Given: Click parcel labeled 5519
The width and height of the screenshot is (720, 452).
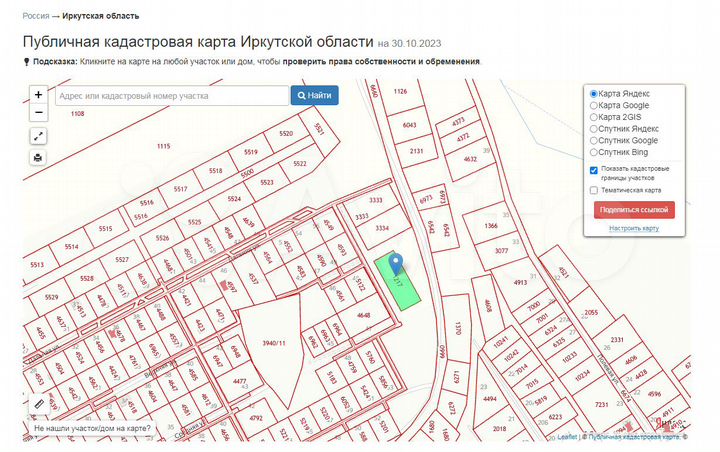Looking at the screenshot, I should click(x=251, y=152).
